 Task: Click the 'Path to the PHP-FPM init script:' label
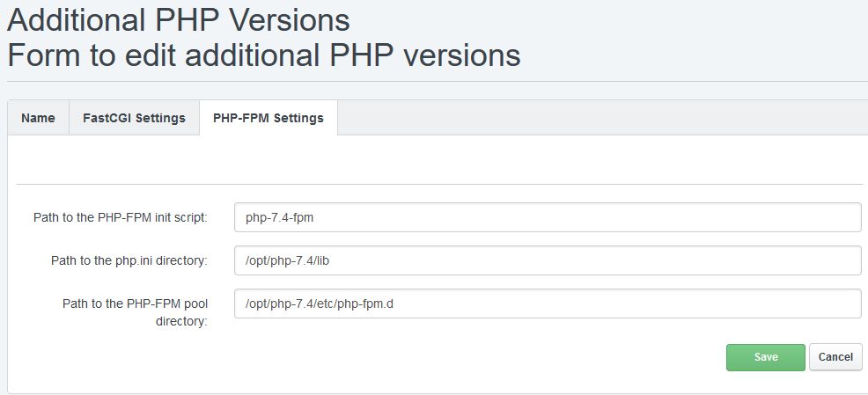tap(120, 217)
